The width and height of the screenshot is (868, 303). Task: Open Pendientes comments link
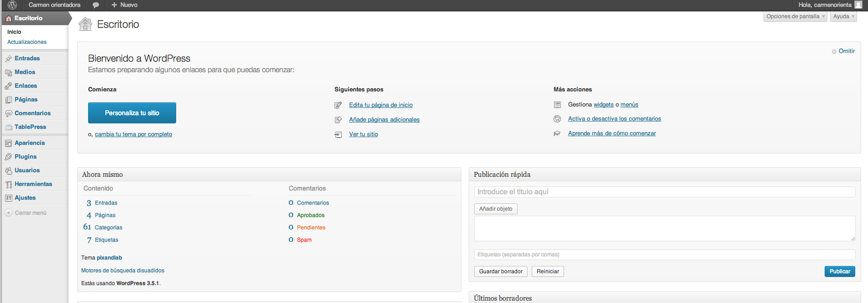pos(311,228)
